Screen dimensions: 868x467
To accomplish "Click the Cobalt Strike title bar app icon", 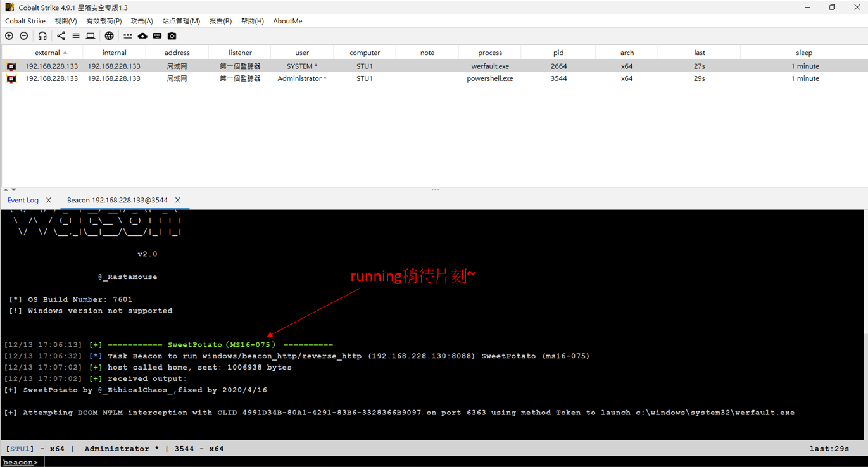I will [x=9, y=8].
